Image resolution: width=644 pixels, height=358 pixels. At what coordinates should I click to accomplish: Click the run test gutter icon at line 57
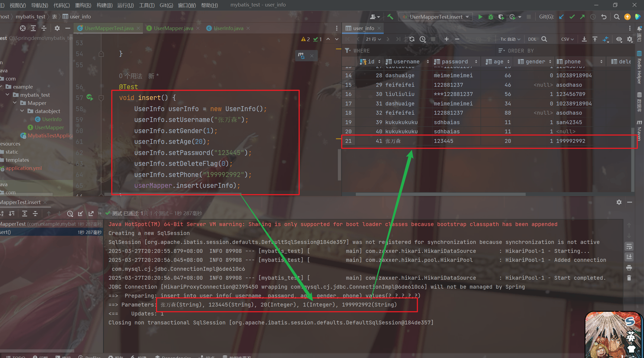90,98
